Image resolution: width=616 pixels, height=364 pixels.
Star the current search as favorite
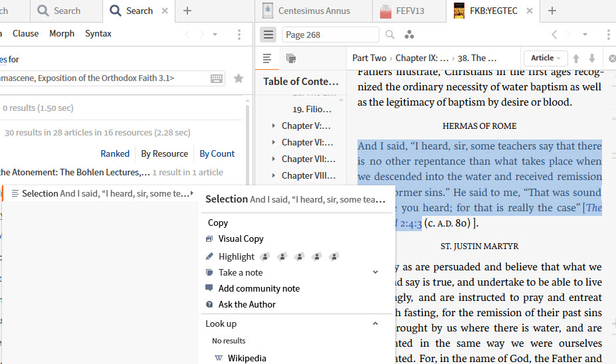[x=239, y=78]
